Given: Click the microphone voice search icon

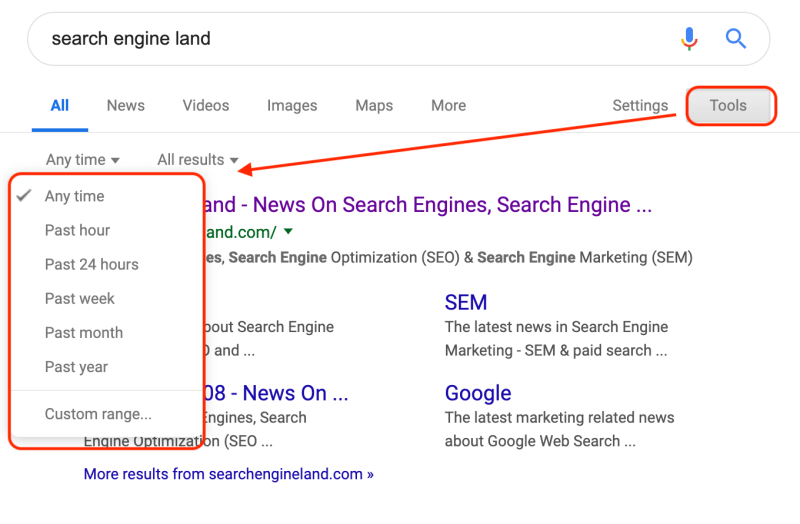Looking at the screenshot, I should (689, 39).
